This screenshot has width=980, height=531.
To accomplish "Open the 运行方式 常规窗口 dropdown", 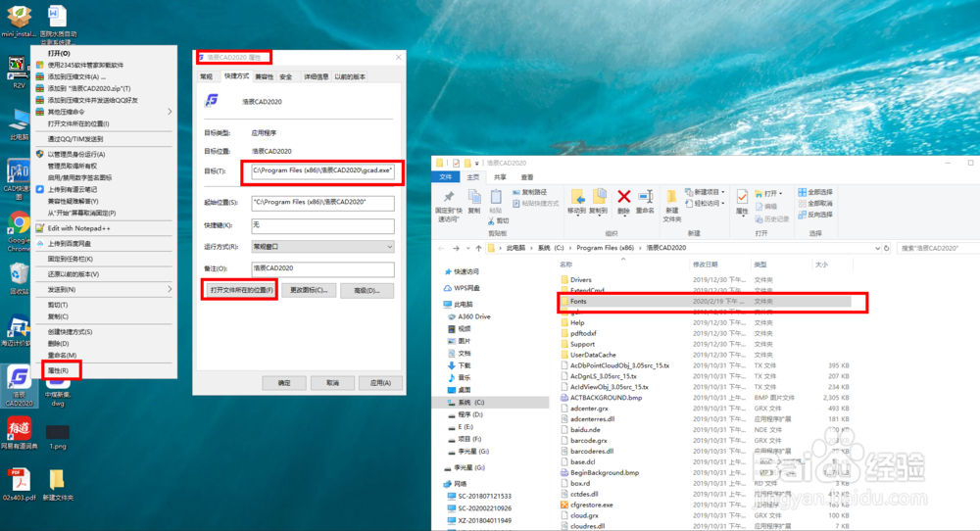I will click(x=322, y=247).
